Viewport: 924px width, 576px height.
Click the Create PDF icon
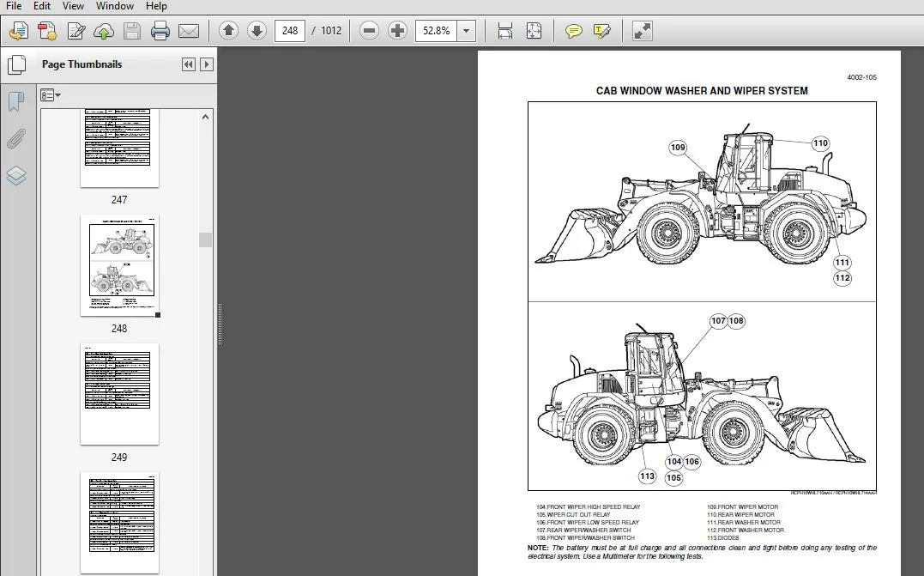coord(47,31)
